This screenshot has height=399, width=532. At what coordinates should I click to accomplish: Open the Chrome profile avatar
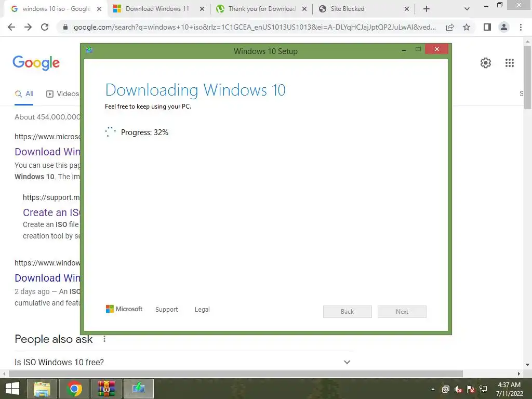[504, 27]
